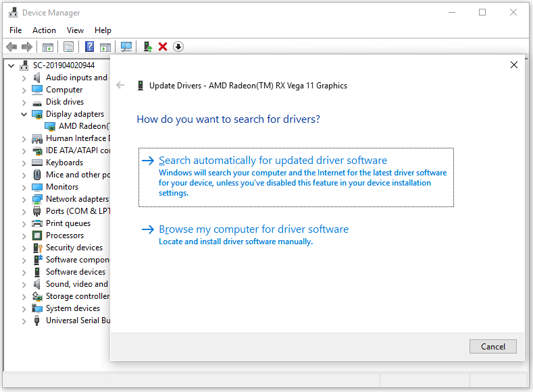Collapse the Display adapters node
This screenshot has width=533, height=392.
point(24,114)
